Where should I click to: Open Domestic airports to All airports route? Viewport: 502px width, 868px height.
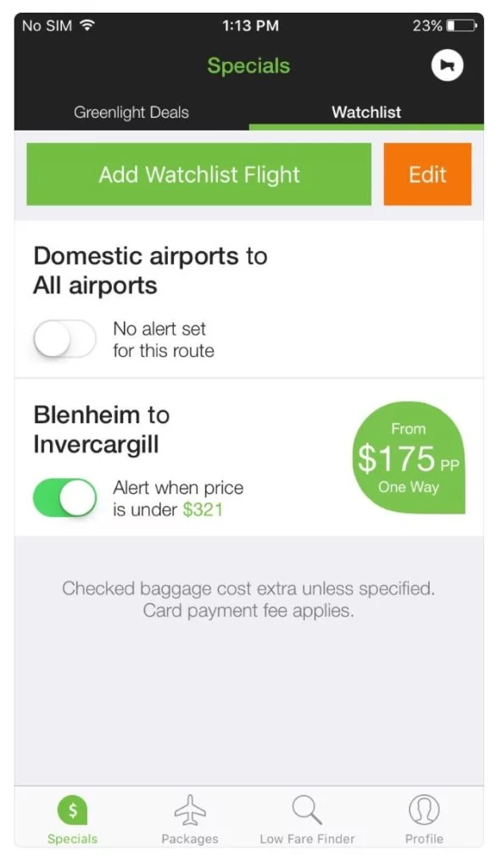pyautogui.click(x=151, y=270)
